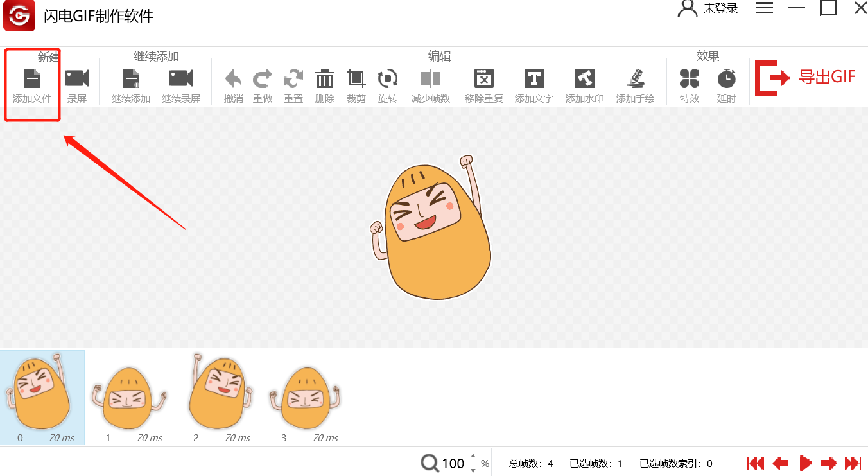Play the GIF animation preview
The image size is (868, 476).
pyautogui.click(x=805, y=463)
